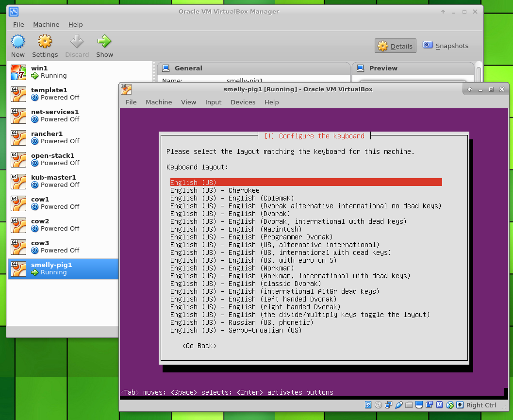Open Help menu in VirtualBox Manager

75,25
